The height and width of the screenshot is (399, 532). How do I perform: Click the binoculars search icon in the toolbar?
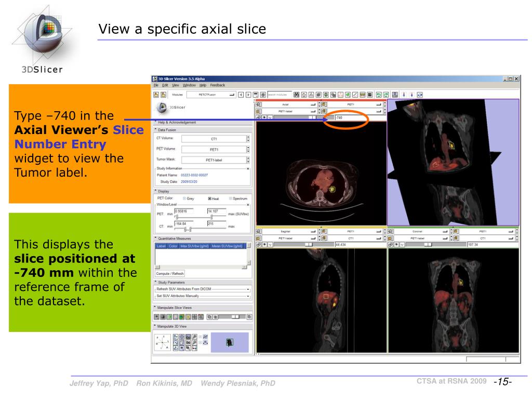pos(296,95)
